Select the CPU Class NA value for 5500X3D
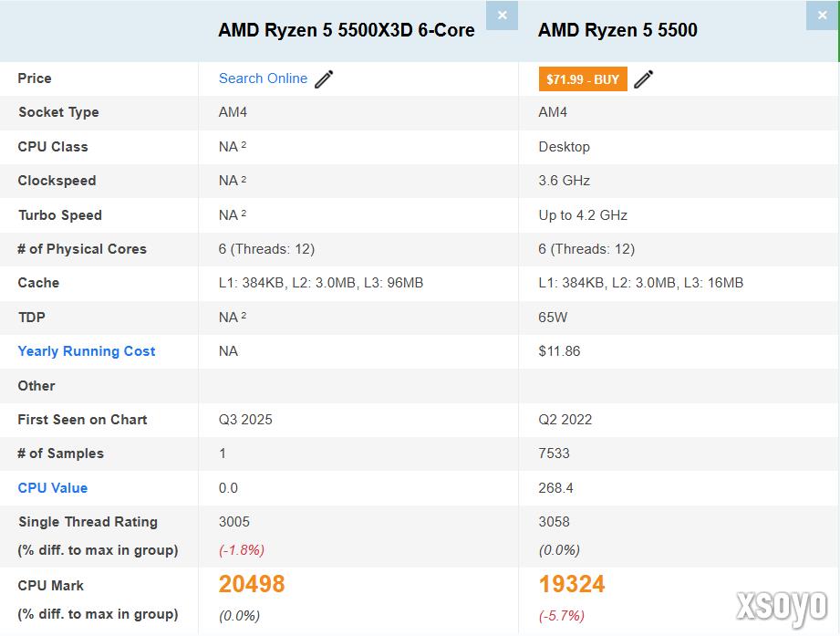The image size is (840, 636). [x=233, y=146]
